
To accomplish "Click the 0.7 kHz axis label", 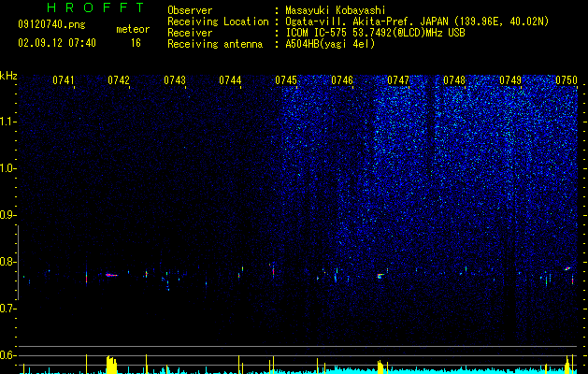I will [7, 309].
